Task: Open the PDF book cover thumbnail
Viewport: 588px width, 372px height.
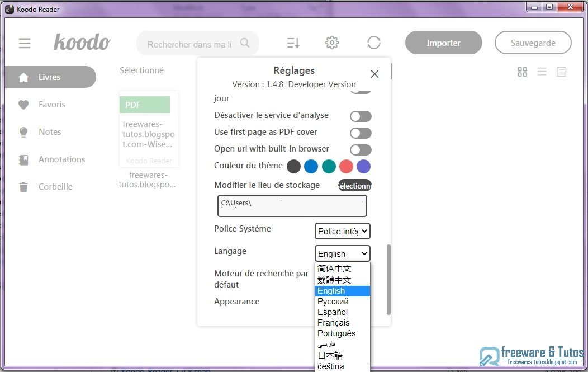Action: (x=149, y=129)
